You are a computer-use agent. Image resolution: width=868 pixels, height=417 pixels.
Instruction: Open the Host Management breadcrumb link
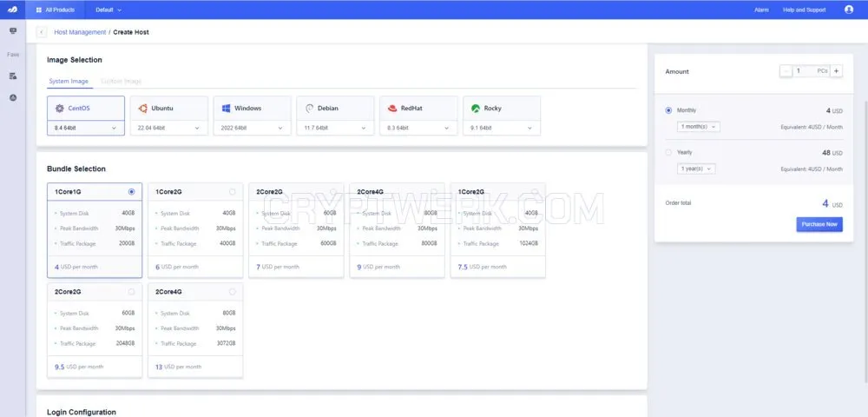click(x=80, y=32)
